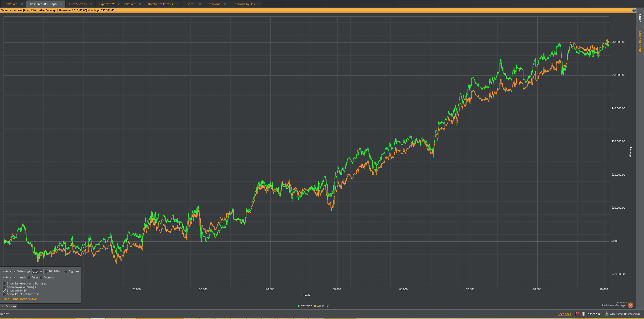This screenshot has height=319, width=644.
Task: Select the Hands X-axis radio button
Action: point(15,277)
